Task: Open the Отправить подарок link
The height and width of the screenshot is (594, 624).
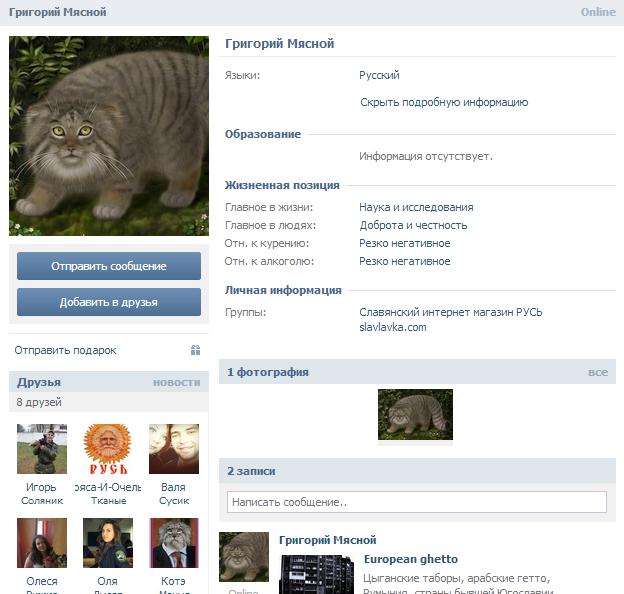Action: pos(65,350)
